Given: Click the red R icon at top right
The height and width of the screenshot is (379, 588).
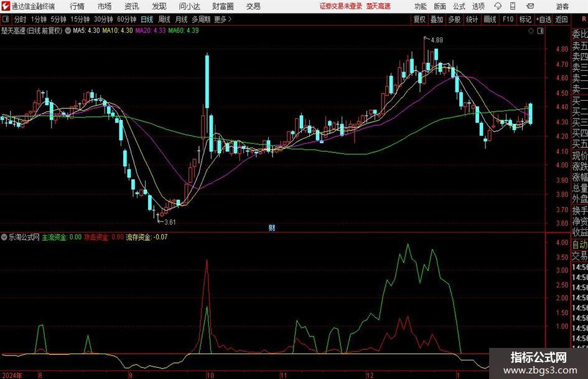Looking at the screenshot, I should click(x=584, y=19).
